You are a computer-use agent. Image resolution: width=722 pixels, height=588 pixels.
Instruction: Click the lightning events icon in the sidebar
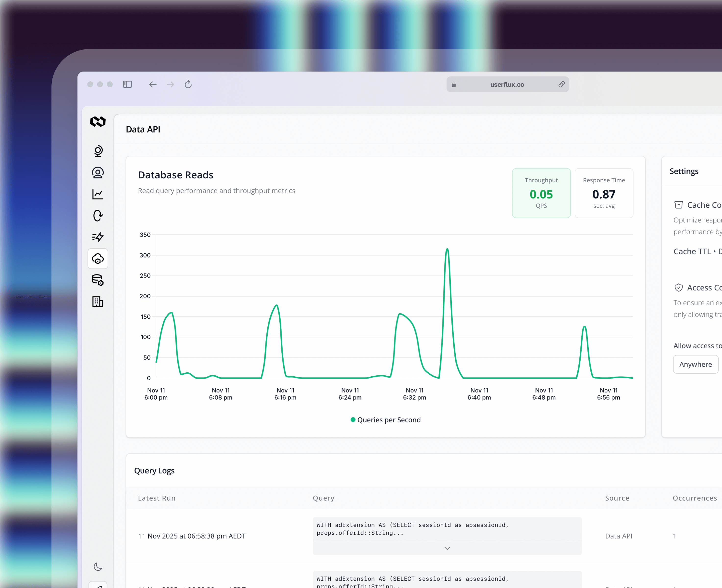tap(98, 237)
